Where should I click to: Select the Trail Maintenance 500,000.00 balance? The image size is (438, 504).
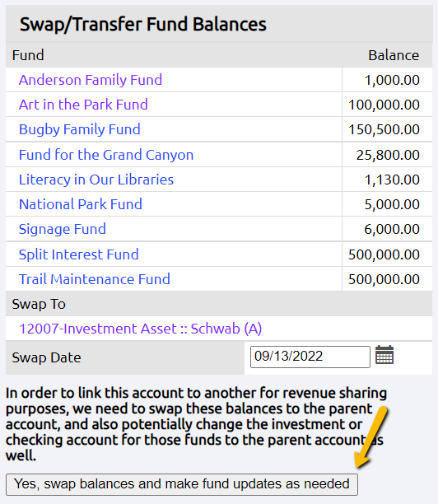coord(387,279)
